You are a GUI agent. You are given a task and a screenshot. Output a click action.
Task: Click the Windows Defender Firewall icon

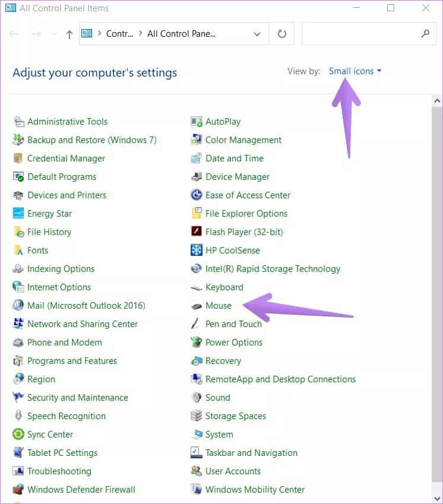[x=18, y=490]
